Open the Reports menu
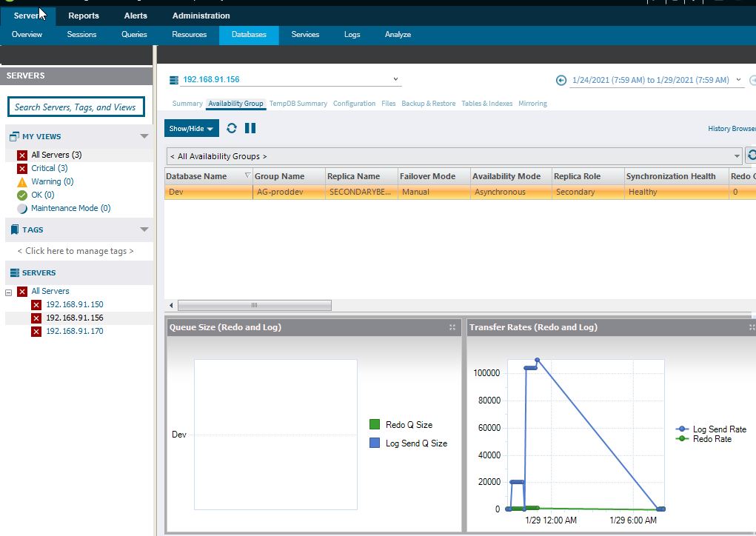 coord(84,16)
